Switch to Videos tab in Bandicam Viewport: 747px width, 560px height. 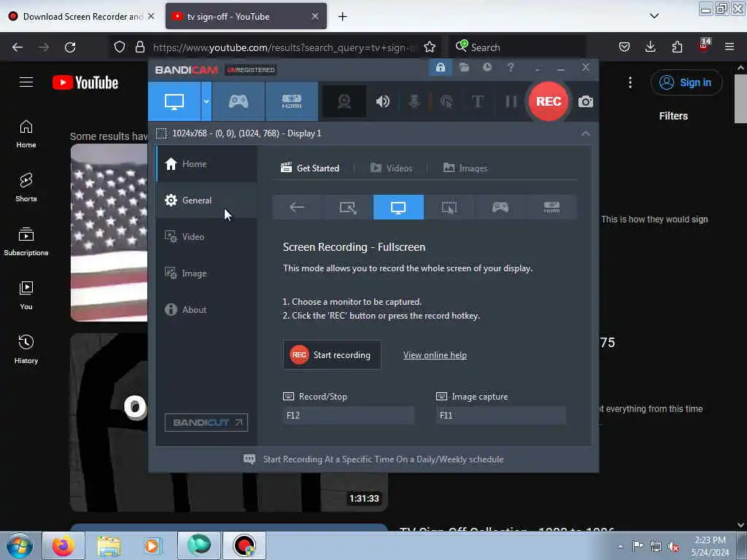(x=391, y=168)
